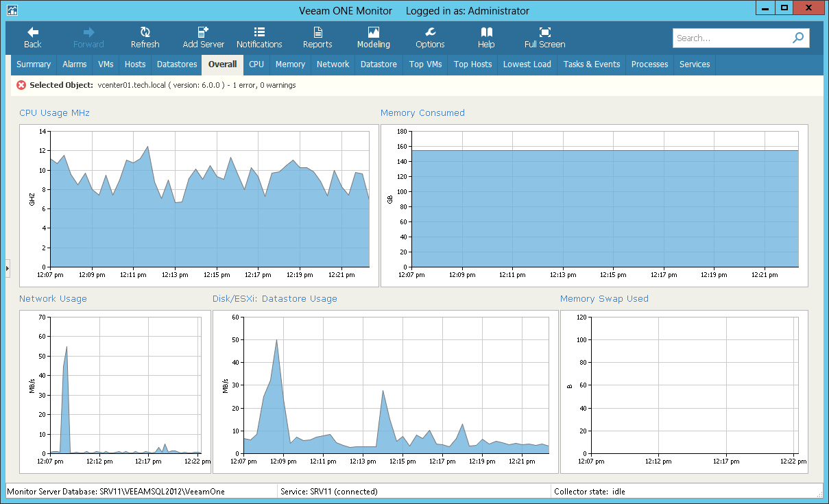829x504 pixels.
Task: Click the Back arrow icon
Action: tap(32, 32)
